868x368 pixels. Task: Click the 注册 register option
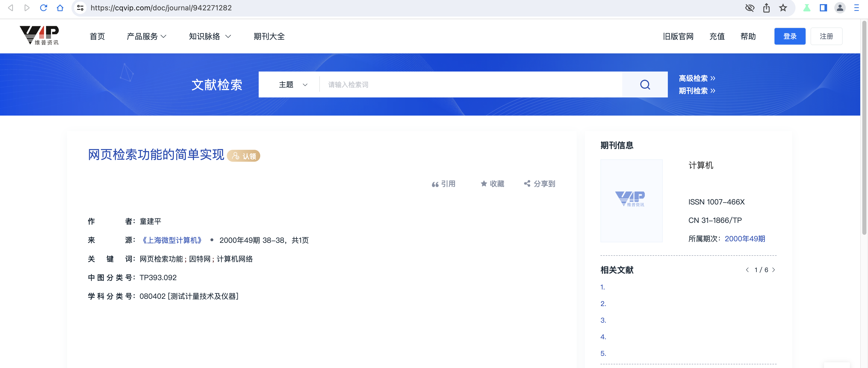pos(826,36)
